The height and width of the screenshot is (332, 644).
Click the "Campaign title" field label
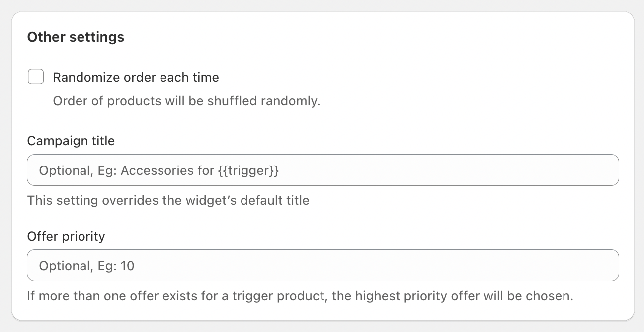click(x=71, y=141)
